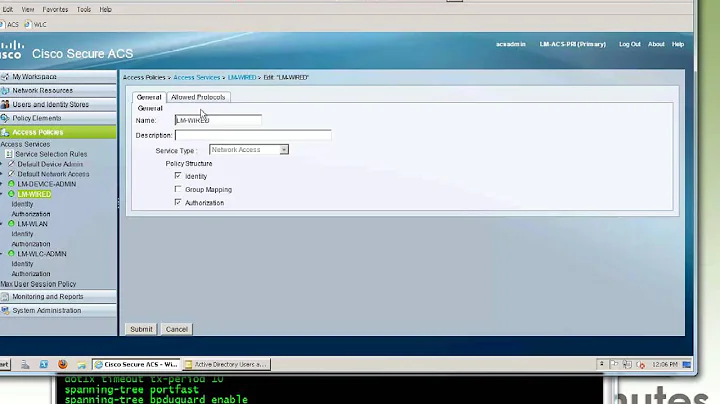Click the taskbar clock showing 12:06 PM
Screen dimensions: 720x404
coord(665,365)
